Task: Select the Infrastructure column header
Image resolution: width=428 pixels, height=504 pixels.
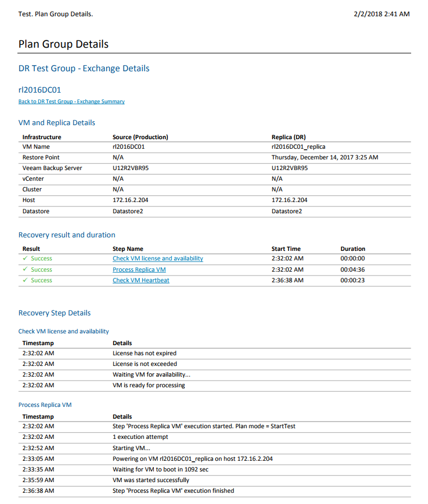Action: (42, 138)
